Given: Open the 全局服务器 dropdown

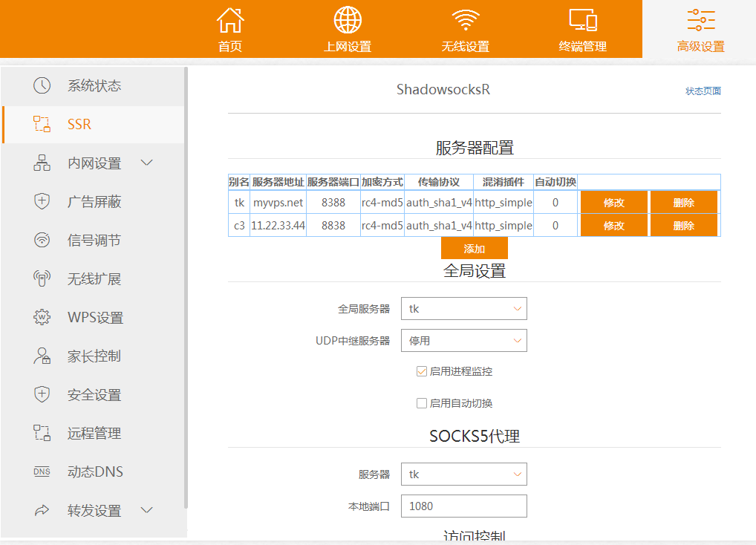Looking at the screenshot, I should pyautogui.click(x=464, y=308).
